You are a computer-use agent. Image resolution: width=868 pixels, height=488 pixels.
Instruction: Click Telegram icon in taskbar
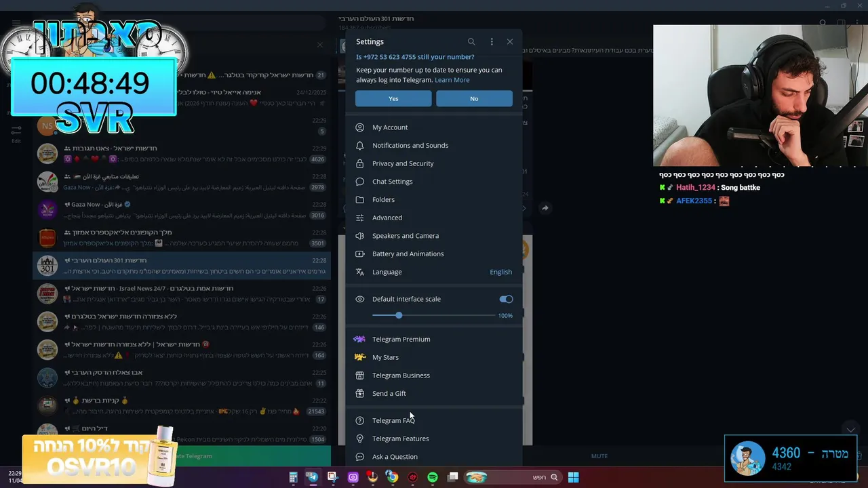(313, 477)
